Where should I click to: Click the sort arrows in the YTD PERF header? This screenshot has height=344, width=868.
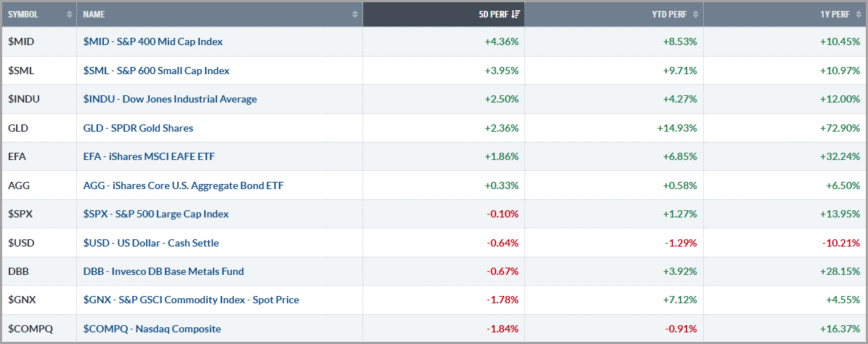[x=695, y=15]
